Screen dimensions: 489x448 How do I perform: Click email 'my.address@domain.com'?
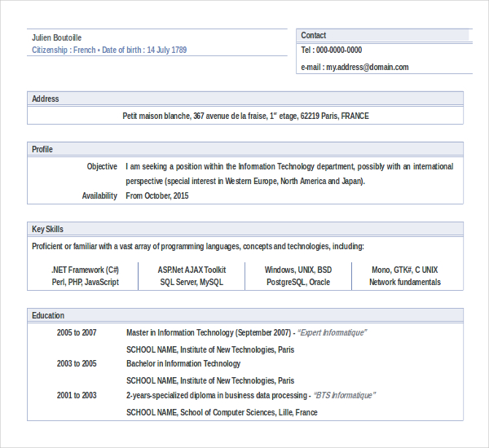367,67
